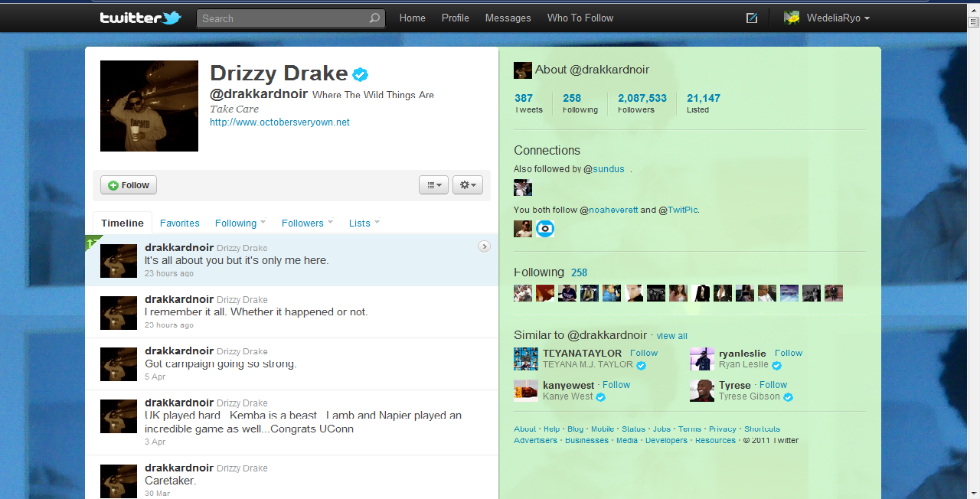Click the verified badge beside Ryan Leslie
Viewport: 980px width, 499px height.
tap(776, 366)
